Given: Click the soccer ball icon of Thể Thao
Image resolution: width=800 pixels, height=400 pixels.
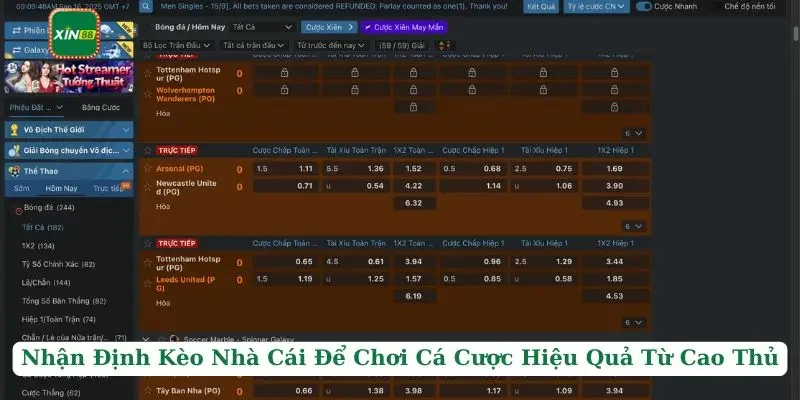Looking at the screenshot, I should pos(14,171).
